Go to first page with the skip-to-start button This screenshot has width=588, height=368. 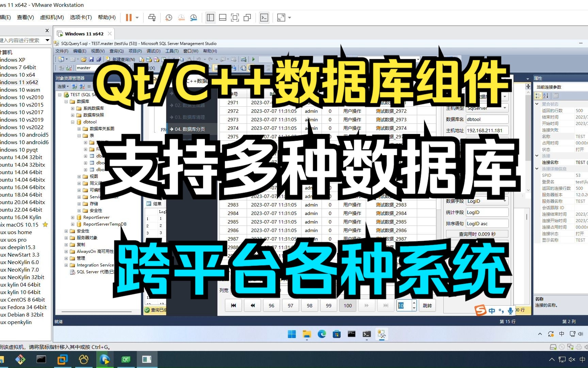233,305
